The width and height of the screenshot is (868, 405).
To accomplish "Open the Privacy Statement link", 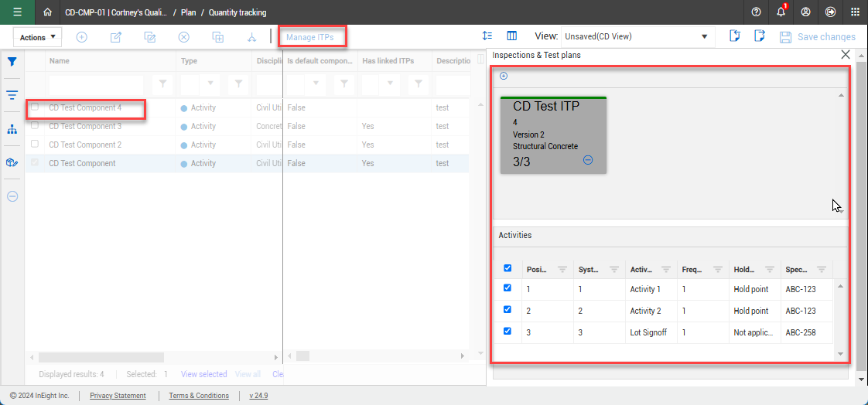I will pyautogui.click(x=118, y=396).
